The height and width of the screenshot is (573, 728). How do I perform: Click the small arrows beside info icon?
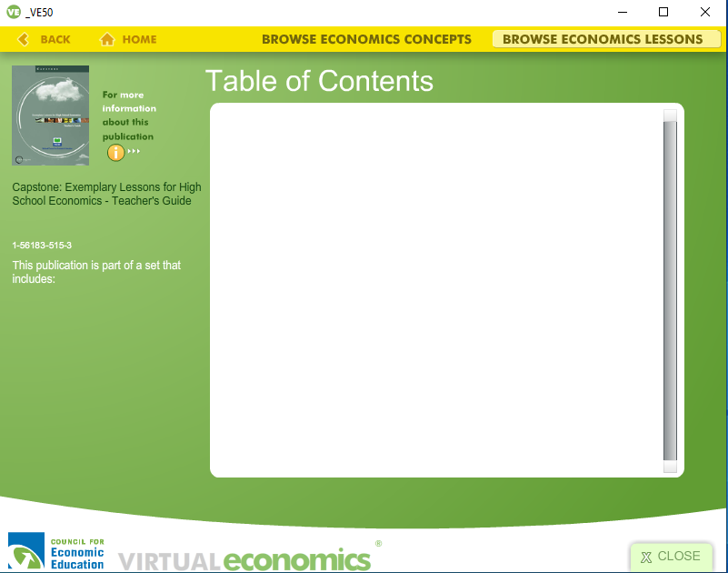coord(134,152)
